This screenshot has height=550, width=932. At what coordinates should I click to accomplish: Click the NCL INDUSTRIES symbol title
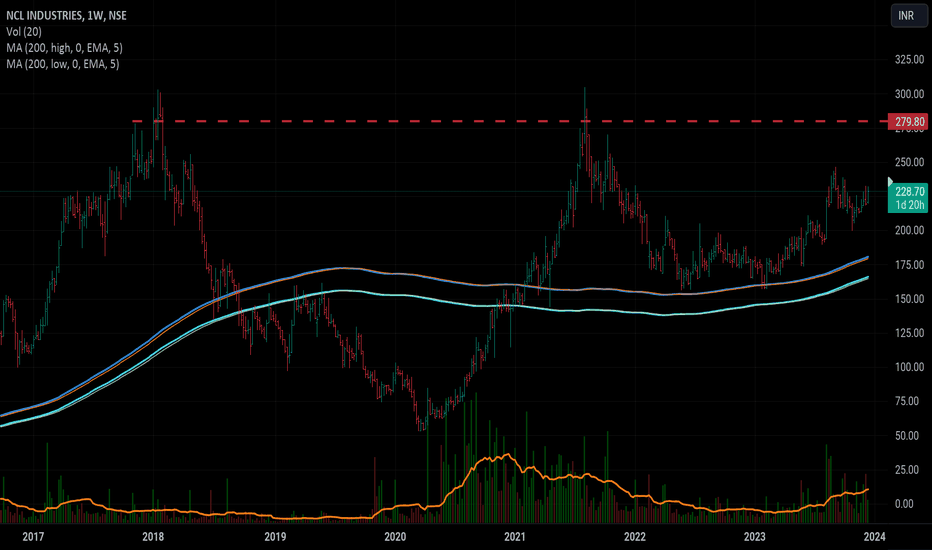pyautogui.click(x=66, y=15)
